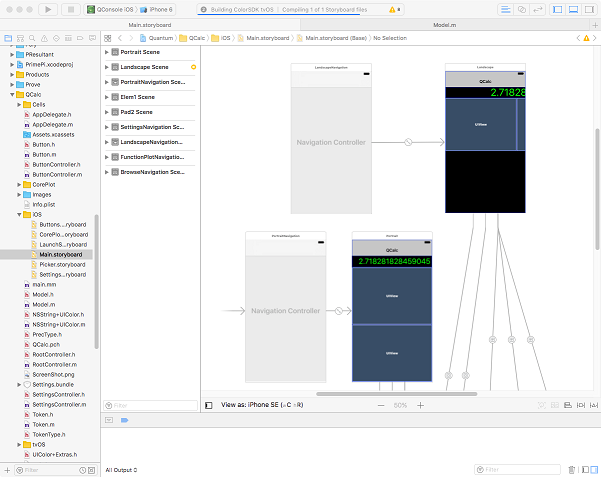Click the build warning indicator in the activity bar
Image resolution: width=601 pixels, height=477 pixels.
[x=392, y=10]
